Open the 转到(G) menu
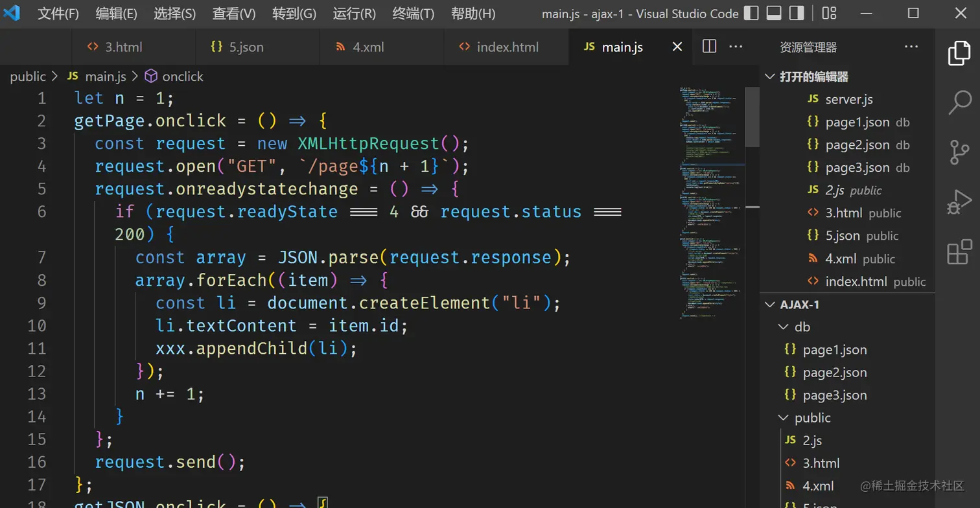Viewport: 980px width, 508px height. 294,14
